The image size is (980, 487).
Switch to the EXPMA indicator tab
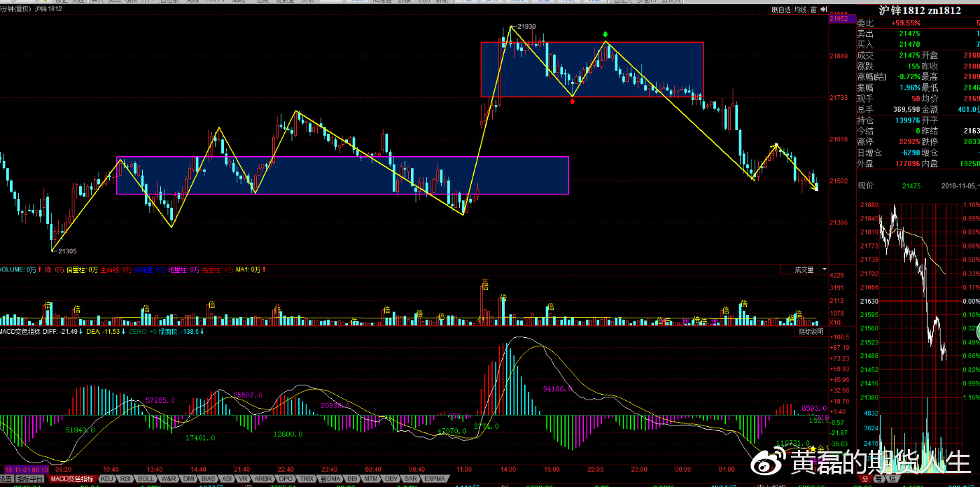434,479
